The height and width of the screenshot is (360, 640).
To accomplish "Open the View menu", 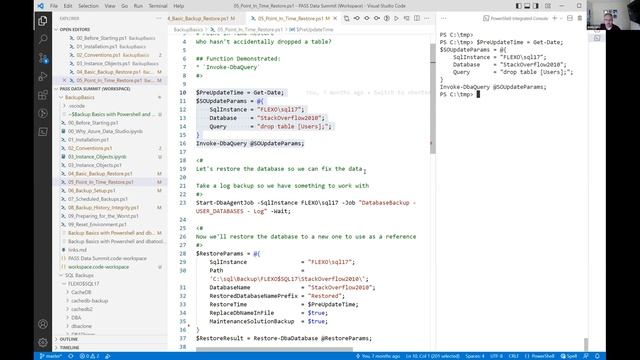I will 110,6.
